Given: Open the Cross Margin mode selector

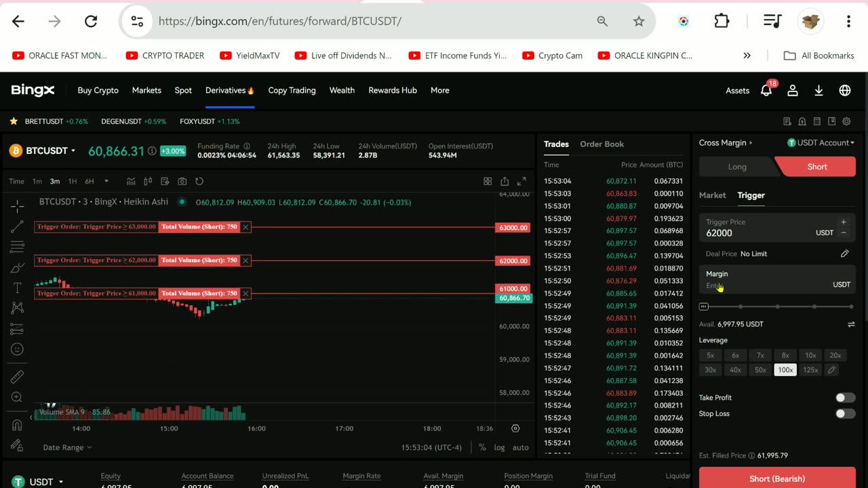Looking at the screenshot, I should pyautogui.click(x=726, y=143).
